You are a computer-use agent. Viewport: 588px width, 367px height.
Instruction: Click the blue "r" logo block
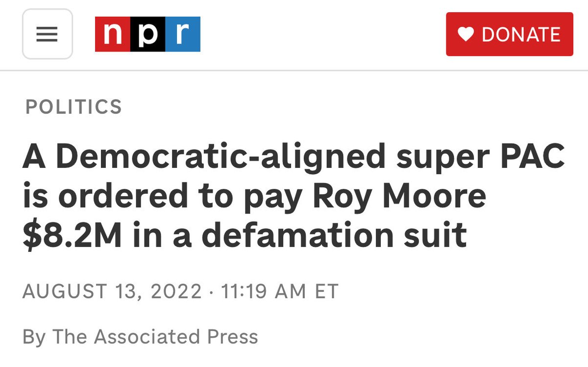pyautogui.click(x=183, y=34)
